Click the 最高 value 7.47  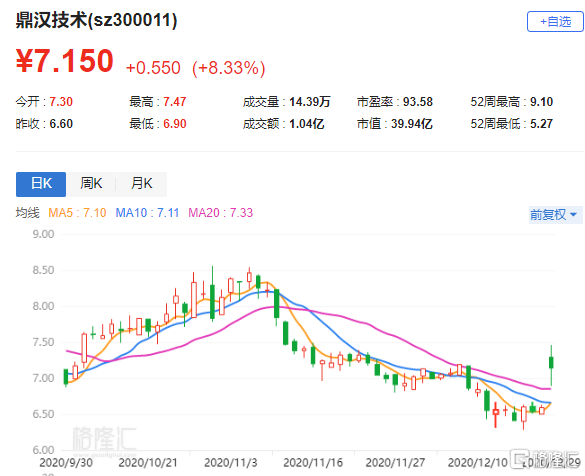[x=175, y=101]
